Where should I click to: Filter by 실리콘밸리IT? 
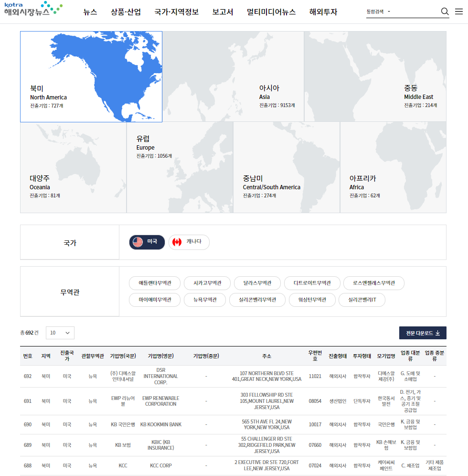pyautogui.click(x=362, y=300)
